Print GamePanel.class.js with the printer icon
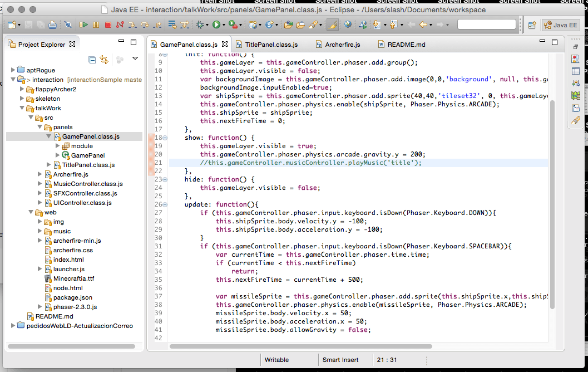This screenshot has height=372, width=588. coord(52,24)
